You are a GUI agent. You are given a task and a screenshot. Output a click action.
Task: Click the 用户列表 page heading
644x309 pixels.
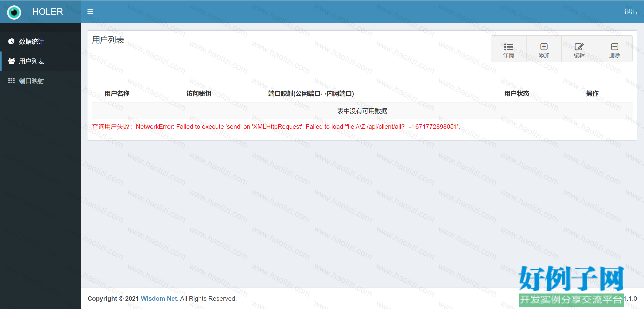tap(108, 40)
